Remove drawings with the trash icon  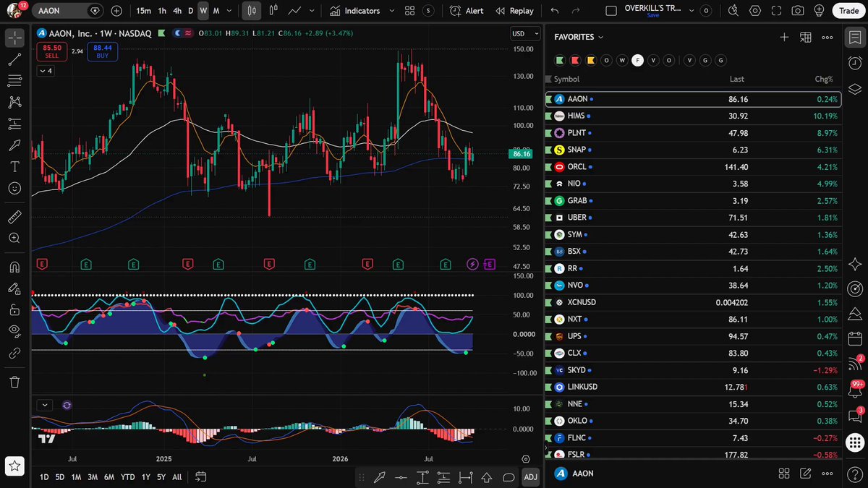14,382
